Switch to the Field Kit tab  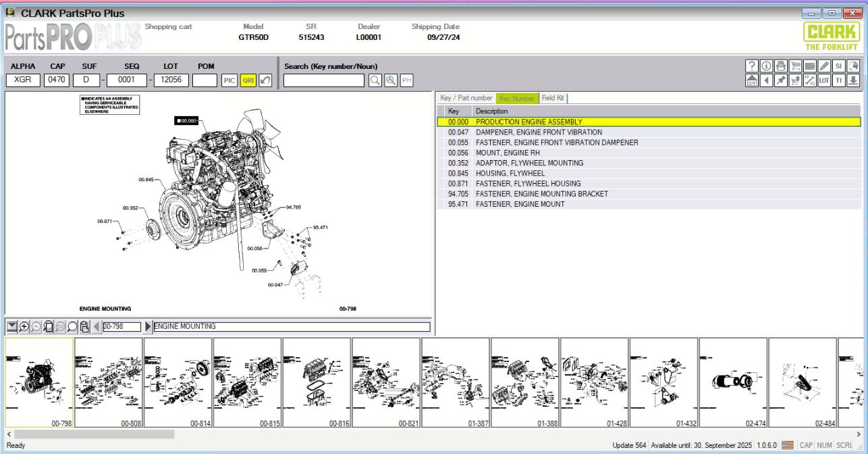click(x=553, y=98)
